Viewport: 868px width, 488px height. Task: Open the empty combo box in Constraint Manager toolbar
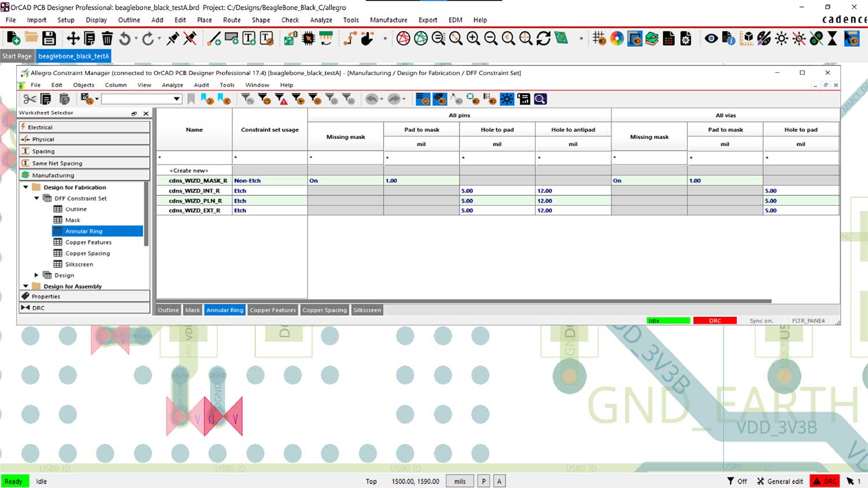141,99
